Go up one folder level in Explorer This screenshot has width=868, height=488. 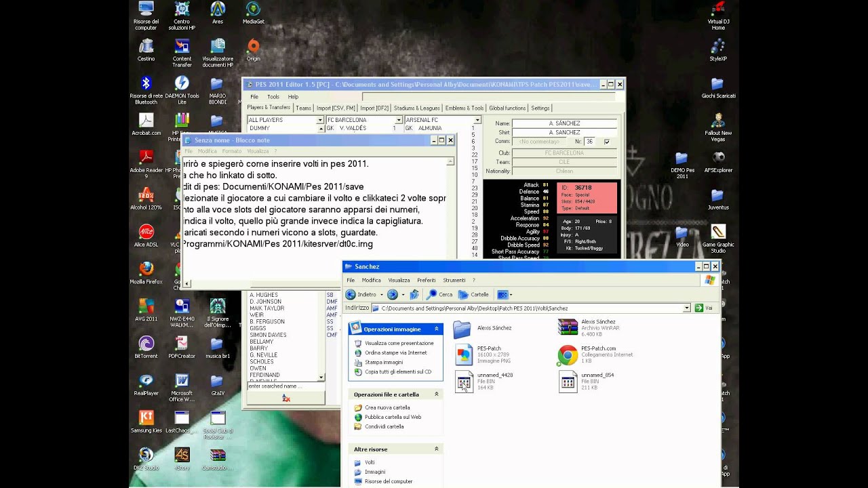(x=414, y=295)
